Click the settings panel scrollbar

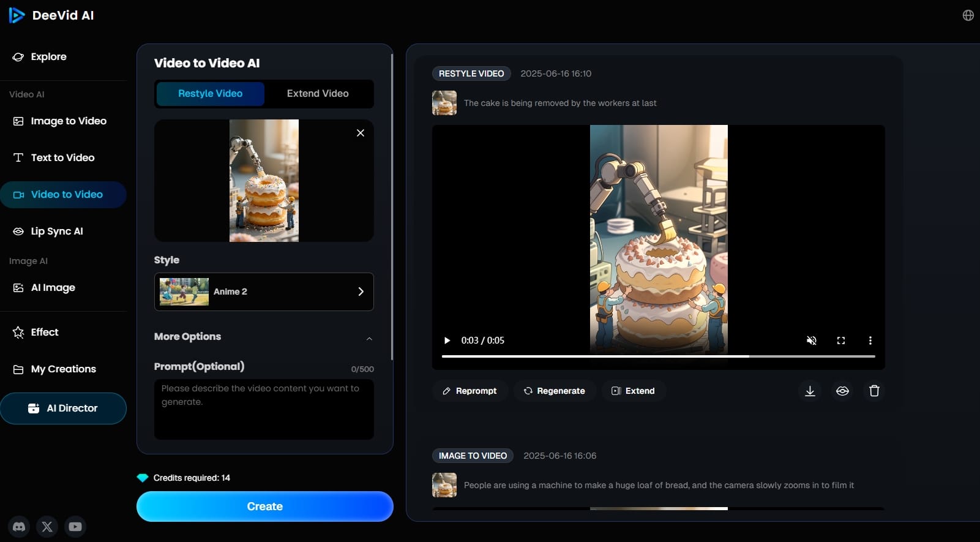coord(392,207)
